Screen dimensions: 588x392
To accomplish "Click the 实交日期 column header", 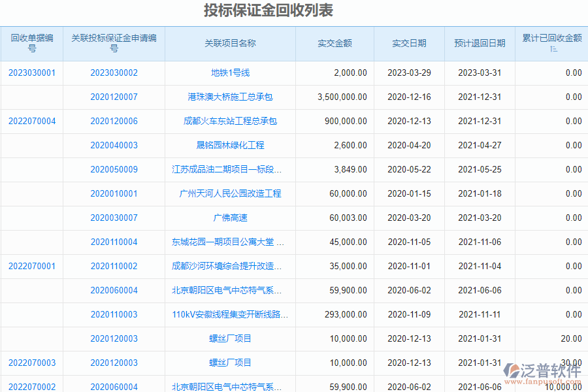I will tap(408, 43).
